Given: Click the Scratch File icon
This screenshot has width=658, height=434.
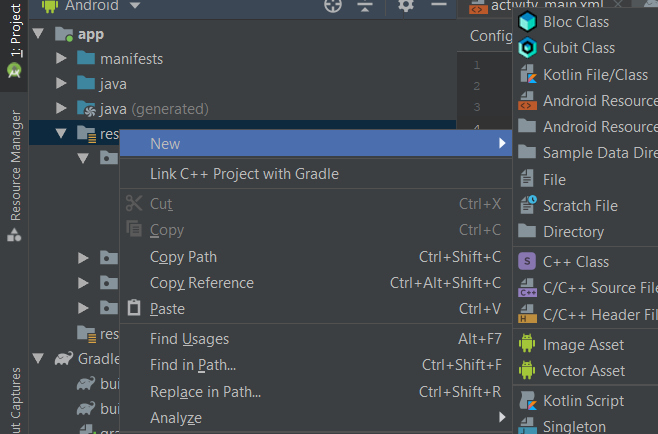Looking at the screenshot, I should click(x=527, y=205).
